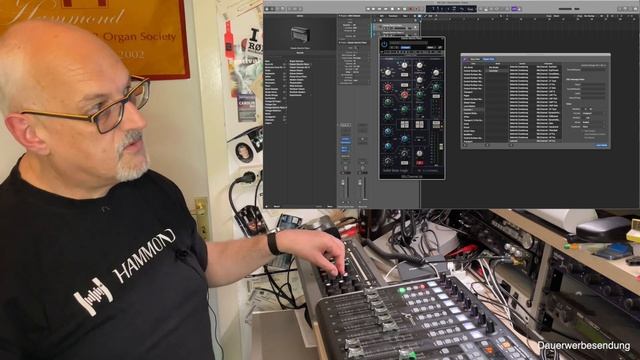
Task: Click the left channel strip pan knob
Action: (345, 168)
